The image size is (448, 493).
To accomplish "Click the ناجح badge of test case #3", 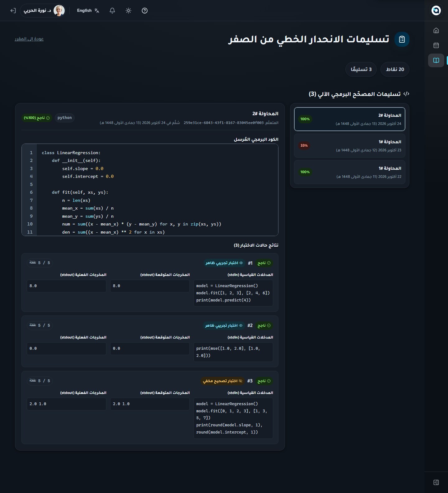I will click(264, 381).
